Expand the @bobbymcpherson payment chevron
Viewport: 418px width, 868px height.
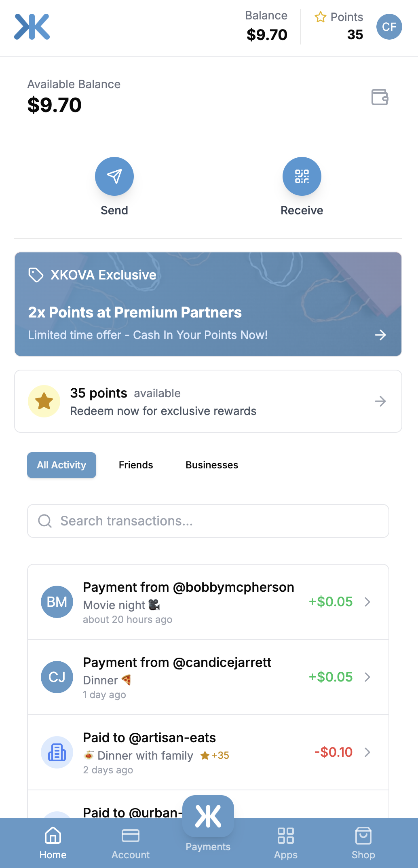[367, 602]
